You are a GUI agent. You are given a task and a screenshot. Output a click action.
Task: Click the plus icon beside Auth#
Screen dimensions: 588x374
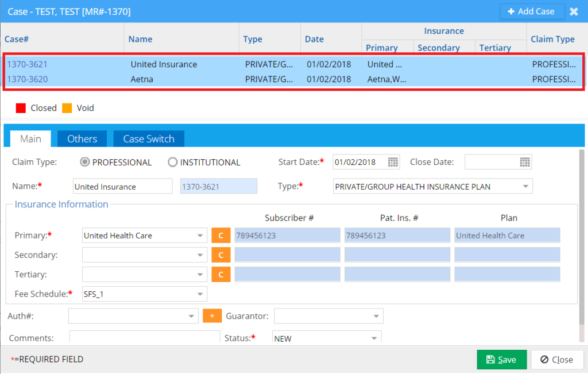212,315
